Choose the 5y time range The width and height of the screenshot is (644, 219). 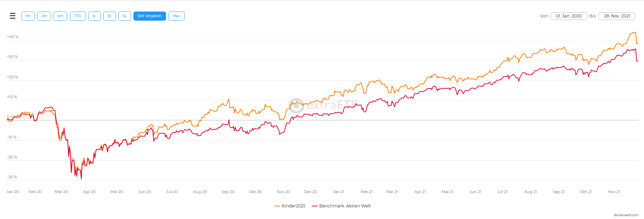click(x=125, y=16)
